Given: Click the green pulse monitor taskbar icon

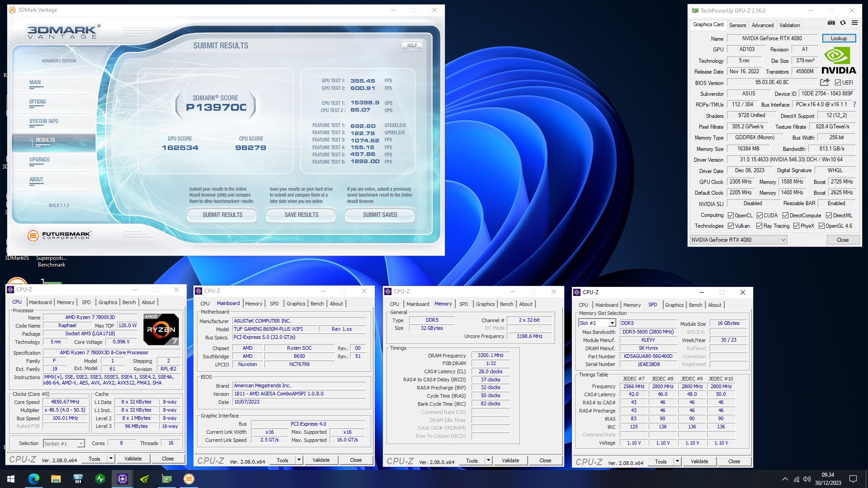Looking at the screenshot, I should 100,479.
